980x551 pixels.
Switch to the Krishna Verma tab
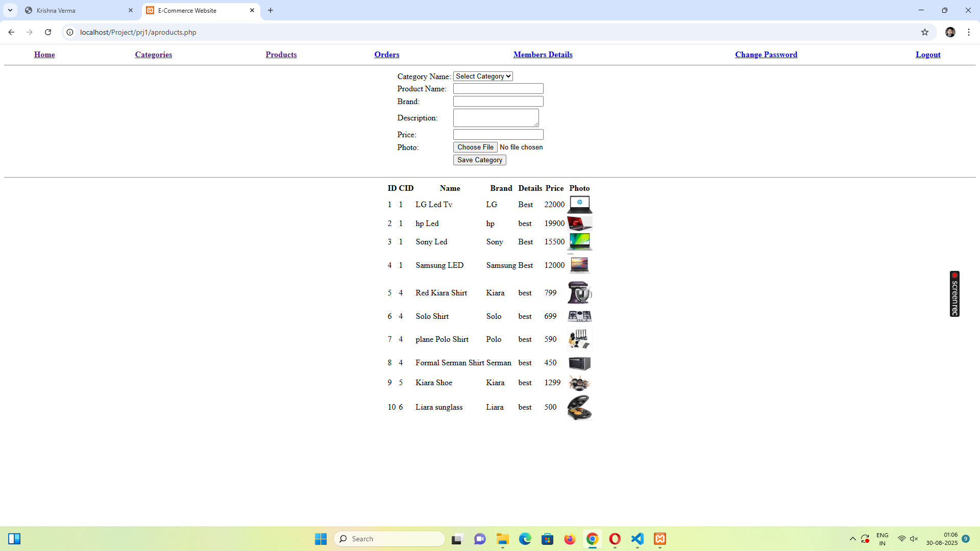pyautogui.click(x=79, y=10)
